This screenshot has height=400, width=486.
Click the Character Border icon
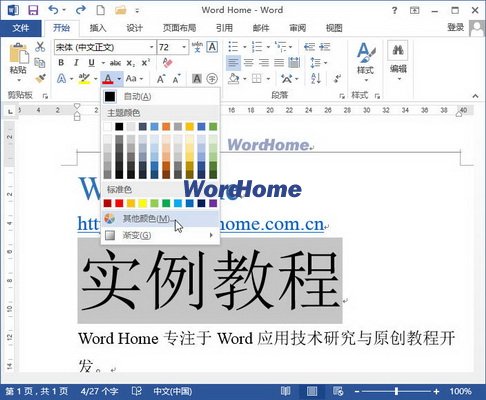[x=212, y=47]
